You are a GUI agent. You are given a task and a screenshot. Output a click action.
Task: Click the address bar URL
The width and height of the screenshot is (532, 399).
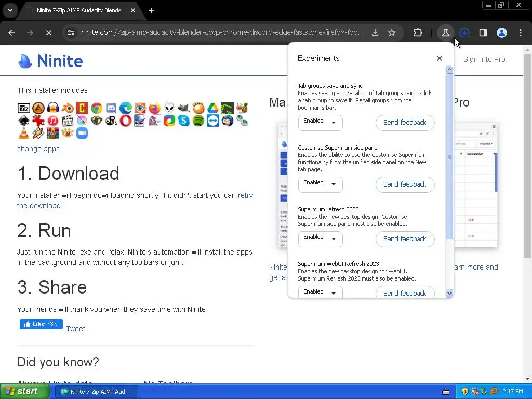pyautogui.click(x=222, y=33)
